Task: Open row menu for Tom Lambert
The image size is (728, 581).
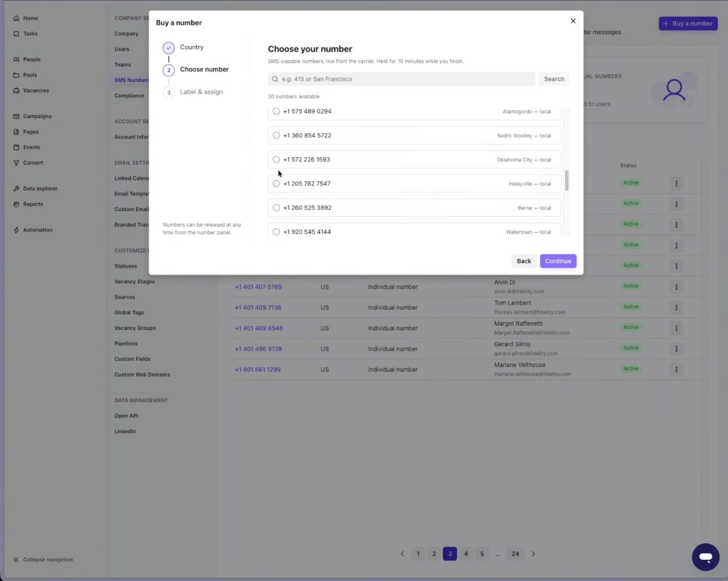Action: coord(676,307)
